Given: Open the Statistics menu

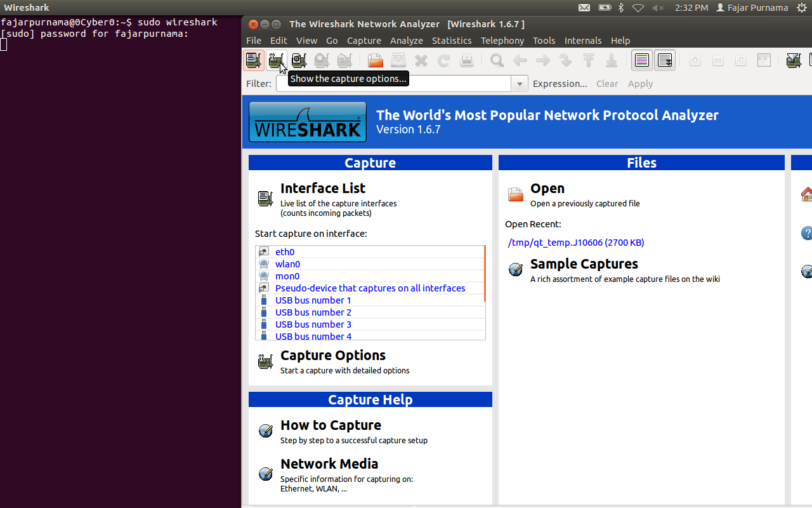Looking at the screenshot, I should coord(452,40).
